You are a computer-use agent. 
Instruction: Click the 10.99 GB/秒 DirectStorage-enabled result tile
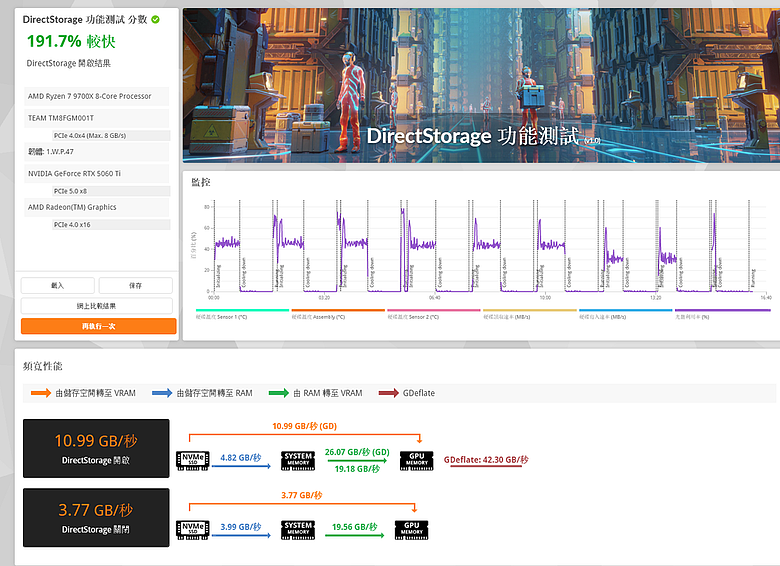tap(96, 449)
